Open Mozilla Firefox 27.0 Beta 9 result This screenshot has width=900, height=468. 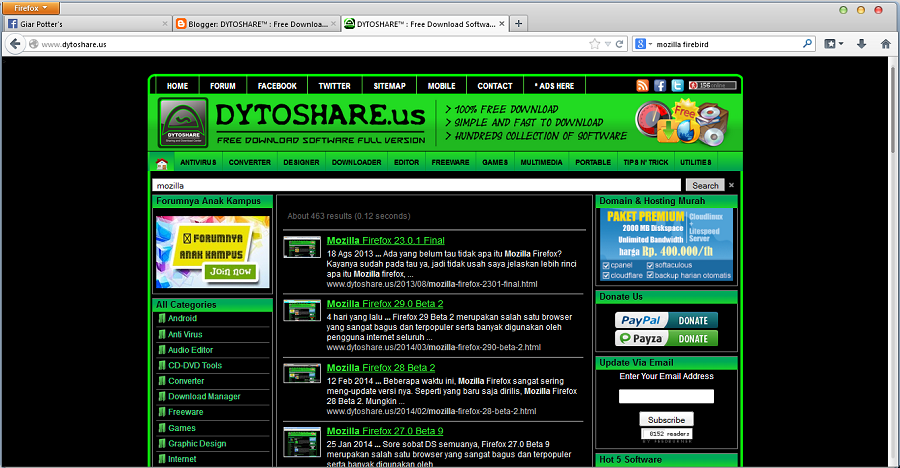point(385,431)
